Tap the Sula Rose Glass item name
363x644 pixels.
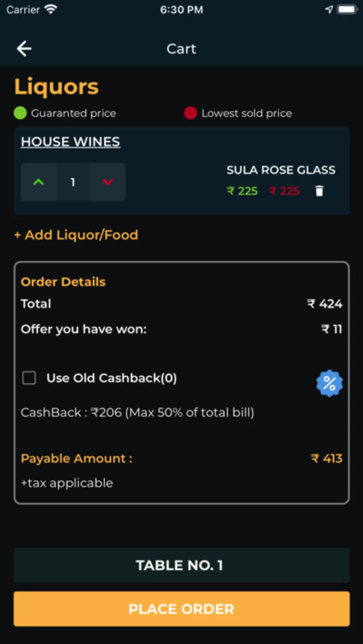(281, 170)
